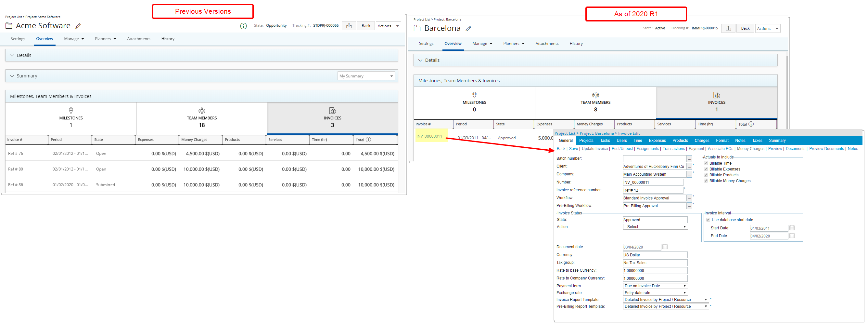The width and height of the screenshot is (868, 326).
Task: Toggle the Billable Time checkbox
Action: tap(706, 163)
